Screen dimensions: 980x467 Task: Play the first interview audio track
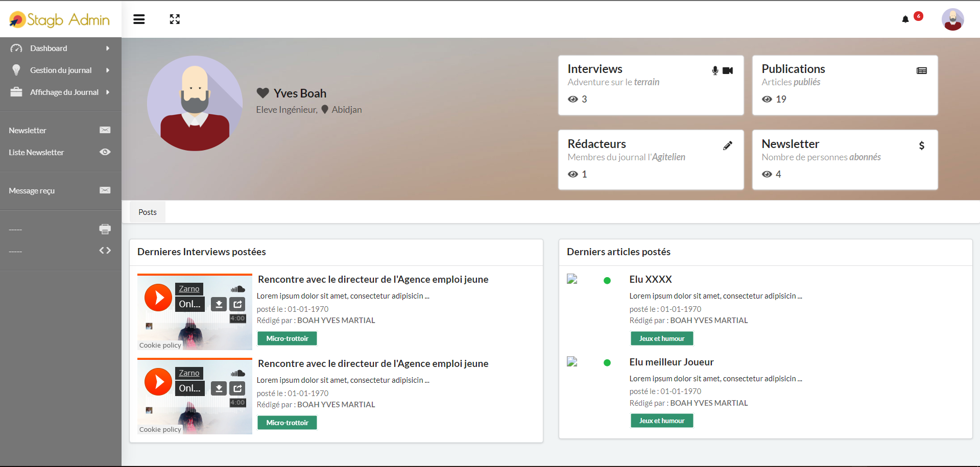[158, 298]
